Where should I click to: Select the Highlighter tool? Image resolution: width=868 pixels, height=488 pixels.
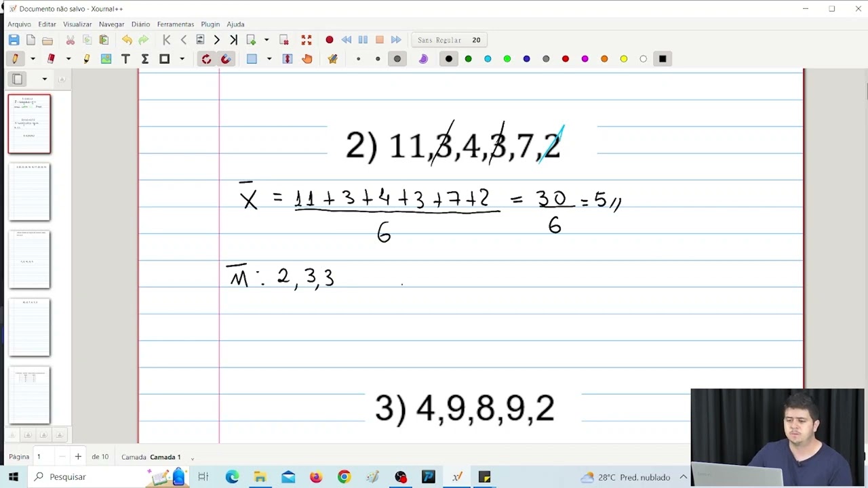87,59
